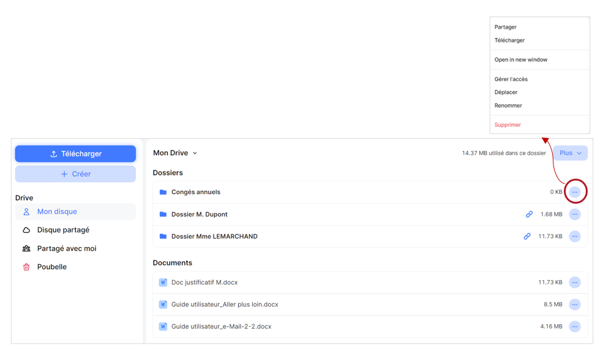Open the options menu for Dossier M. Dupont
Screen dimensions: 603x364
tap(575, 214)
